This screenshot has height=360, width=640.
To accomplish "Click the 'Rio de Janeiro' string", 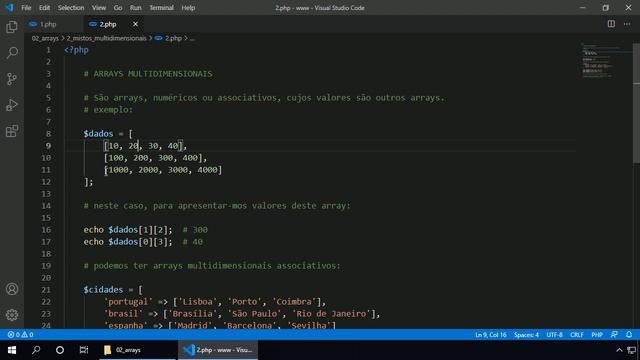I will 331,314.
